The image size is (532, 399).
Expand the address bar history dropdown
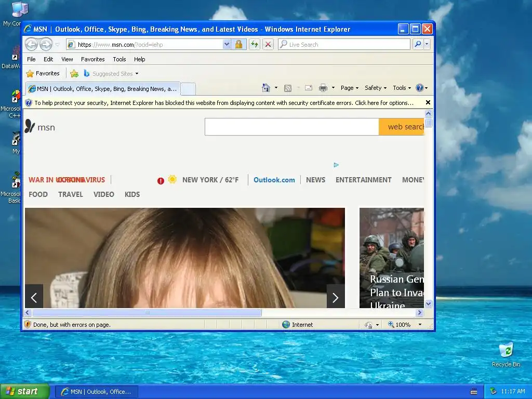pyautogui.click(x=227, y=45)
